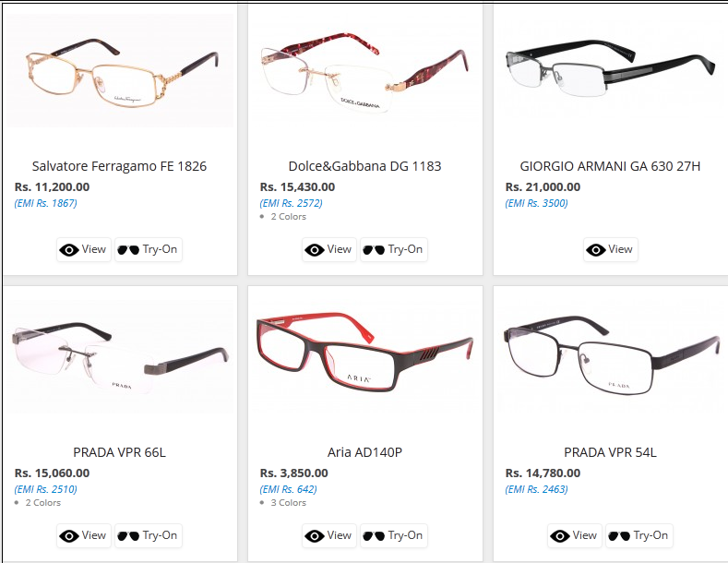
Task: Open the Try-On button for PRADA VPR 66L
Action: tap(149, 535)
